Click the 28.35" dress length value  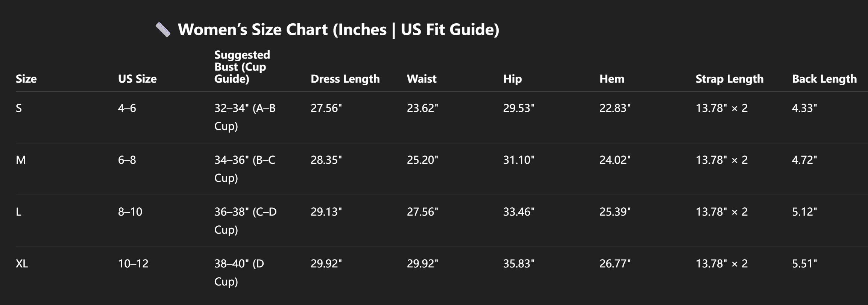(326, 160)
